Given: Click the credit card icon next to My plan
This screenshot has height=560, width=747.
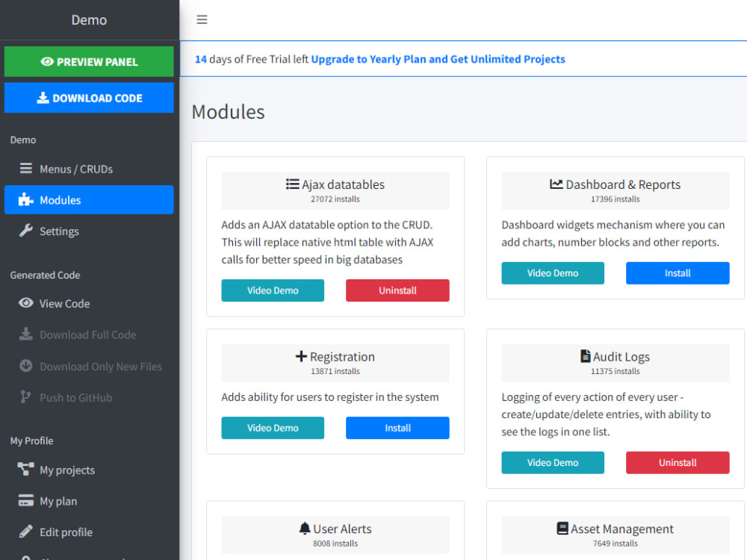Looking at the screenshot, I should click(25, 500).
